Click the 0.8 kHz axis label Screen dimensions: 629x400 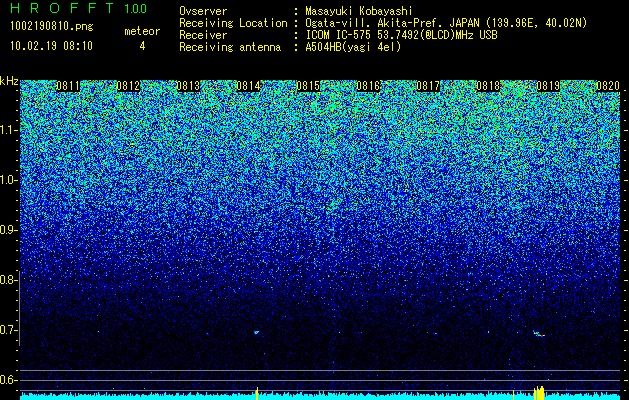(x=9, y=280)
